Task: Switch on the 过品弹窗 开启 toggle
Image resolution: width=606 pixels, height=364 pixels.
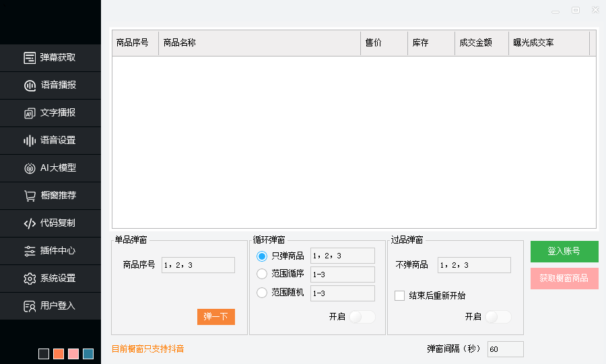Action: (x=498, y=317)
